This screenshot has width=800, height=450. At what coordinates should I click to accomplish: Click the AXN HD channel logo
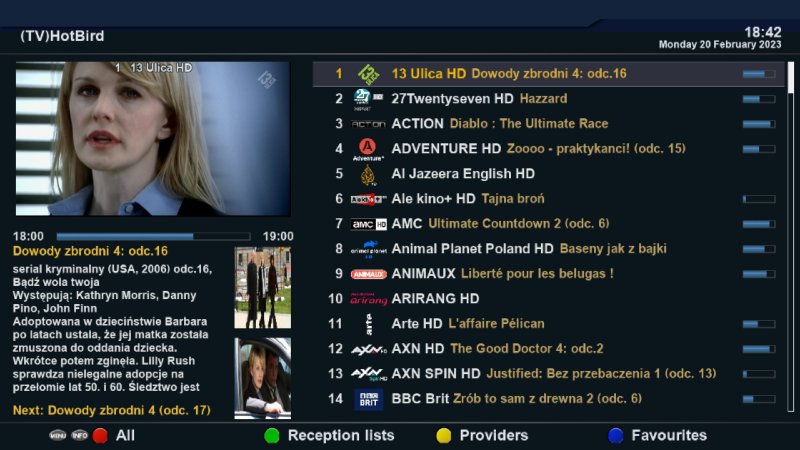coord(368,349)
